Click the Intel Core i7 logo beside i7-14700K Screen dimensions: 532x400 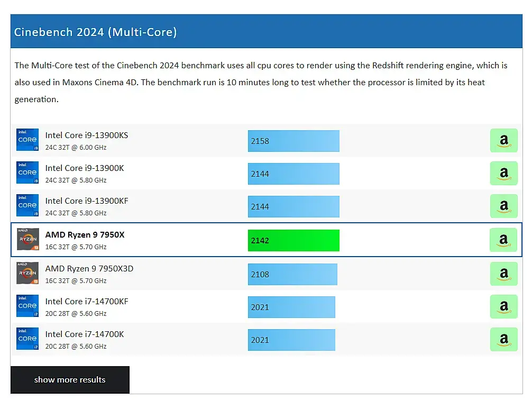tap(27, 339)
